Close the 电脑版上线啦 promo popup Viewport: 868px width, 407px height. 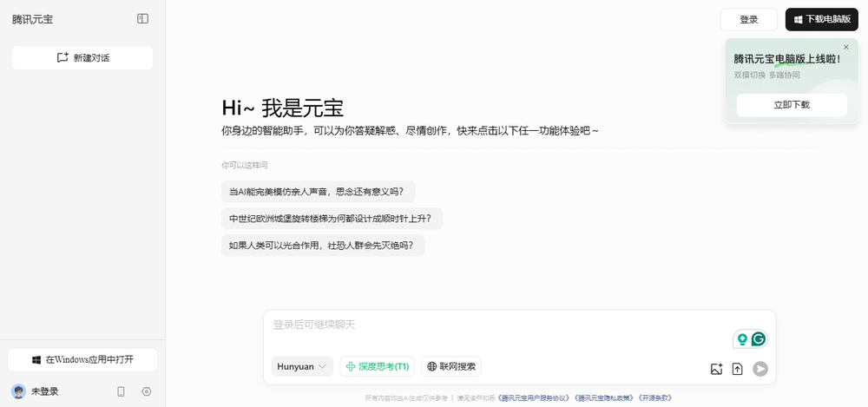click(845, 47)
